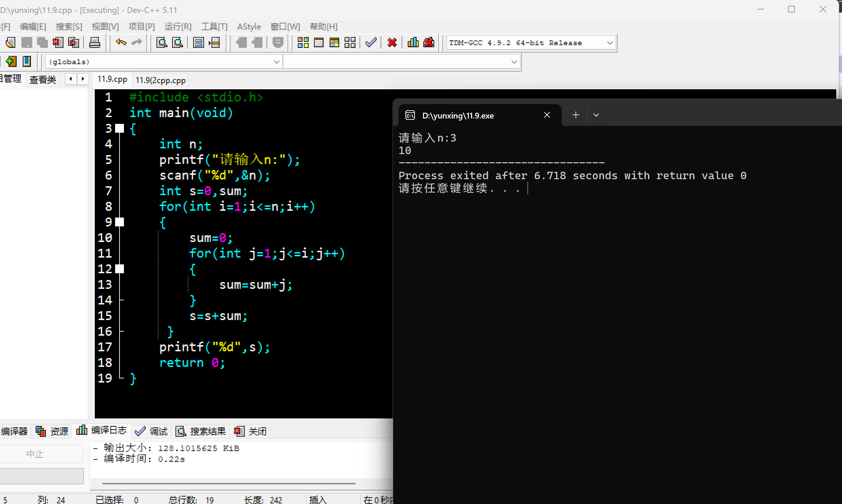Screen dimensions: 842x504
Task: Open the AStyle menu
Action: pos(249,26)
